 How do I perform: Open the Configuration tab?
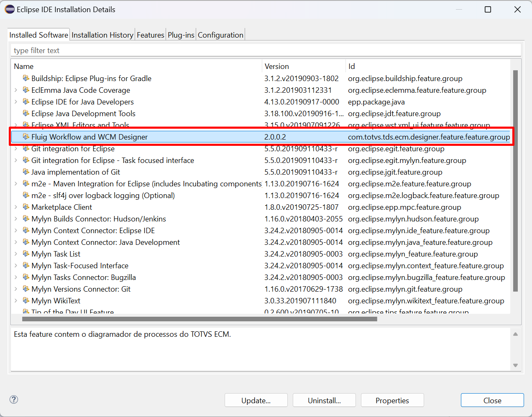[x=220, y=35]
